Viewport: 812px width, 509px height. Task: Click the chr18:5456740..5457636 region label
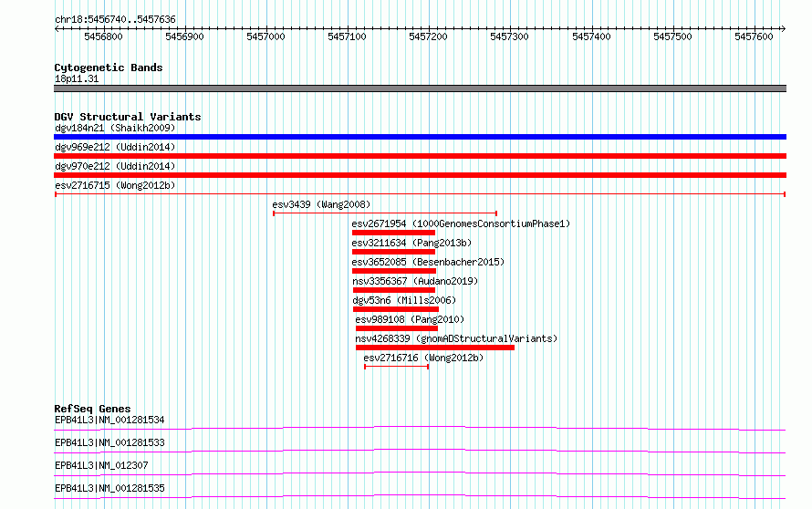tap(115, 19)
